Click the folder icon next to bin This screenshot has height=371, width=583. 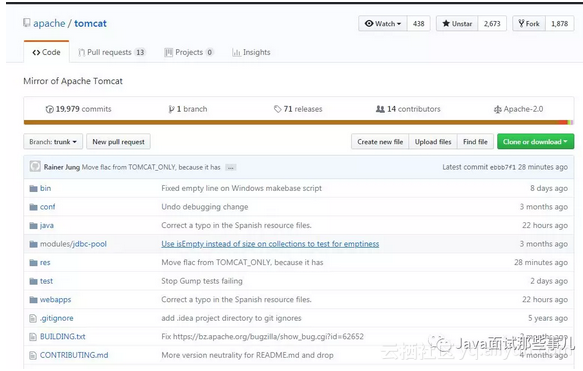(33, 188)
